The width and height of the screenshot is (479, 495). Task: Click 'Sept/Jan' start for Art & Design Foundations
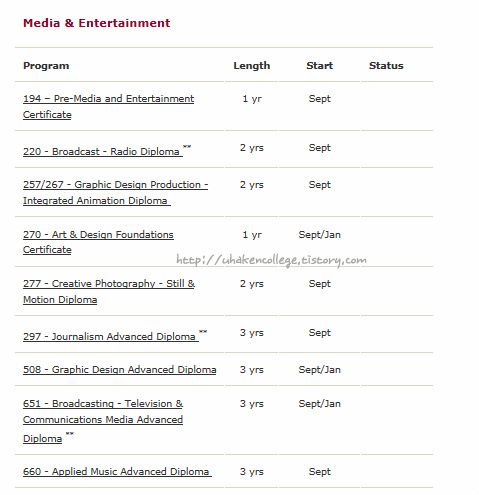coord(319,235)
